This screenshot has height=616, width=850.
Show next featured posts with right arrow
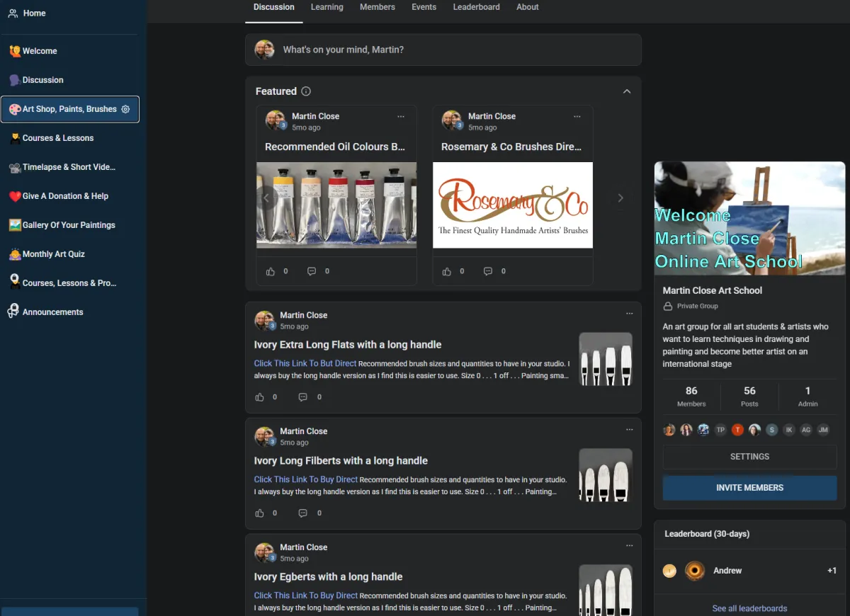pos(620,198)
